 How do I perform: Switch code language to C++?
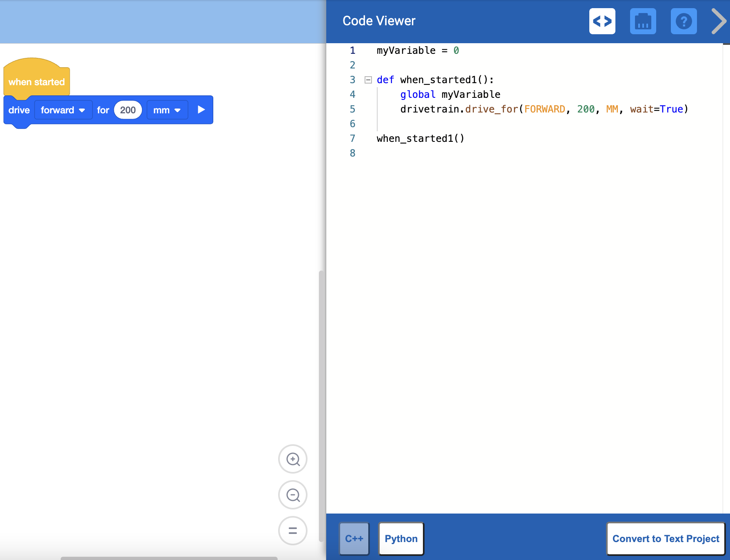tap(354, 538)
